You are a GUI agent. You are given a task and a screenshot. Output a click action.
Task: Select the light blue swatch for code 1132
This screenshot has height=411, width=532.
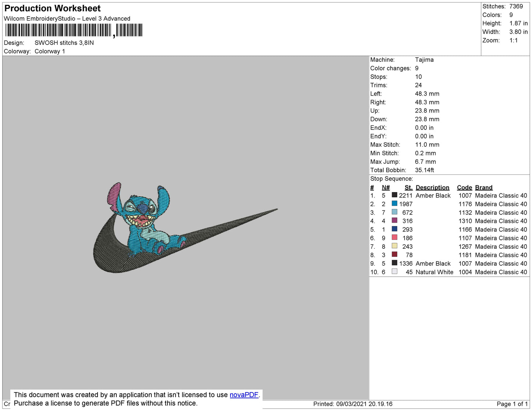pyautogui.click(x=394, y=212)
